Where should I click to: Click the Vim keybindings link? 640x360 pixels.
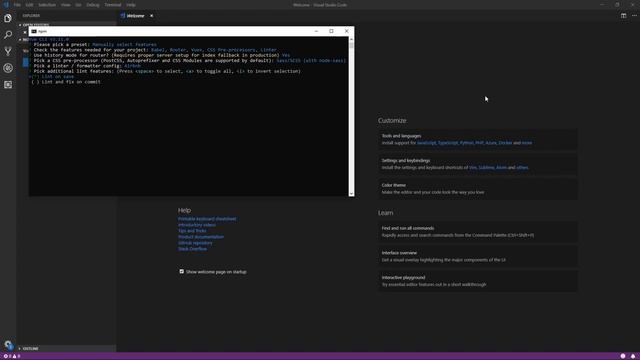point(473,167)
